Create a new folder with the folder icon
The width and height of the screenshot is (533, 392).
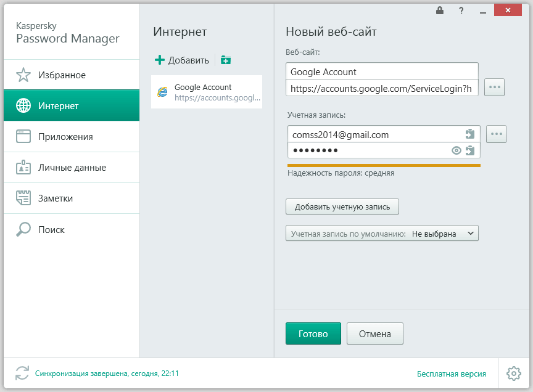click(225, 60)
